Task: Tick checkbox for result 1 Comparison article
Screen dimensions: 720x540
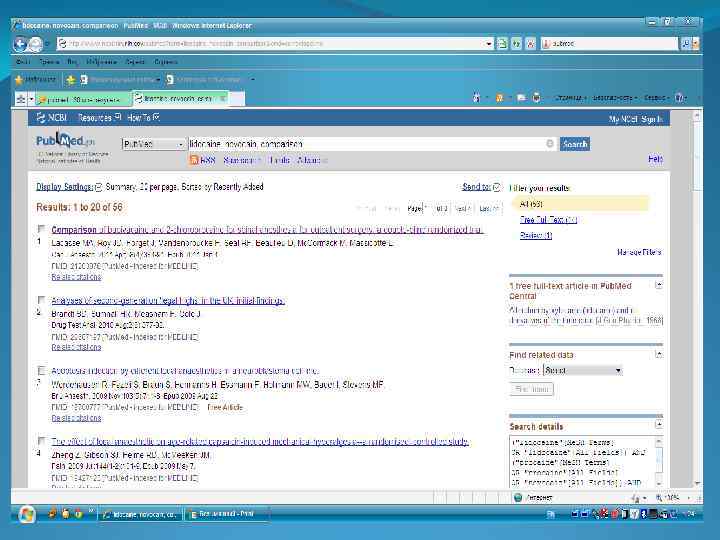Action: click(x=41, y=229)
